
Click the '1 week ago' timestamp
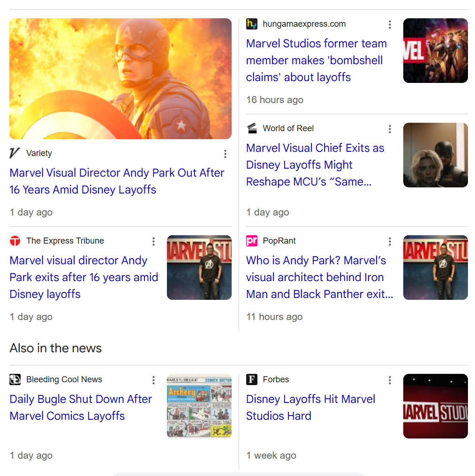[271, 456]
